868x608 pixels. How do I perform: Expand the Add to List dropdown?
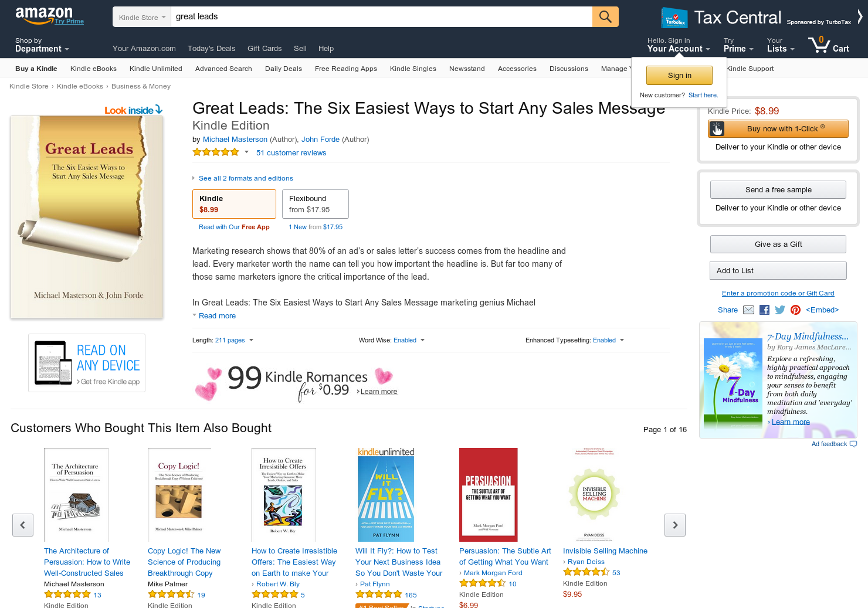pos(778,270)
